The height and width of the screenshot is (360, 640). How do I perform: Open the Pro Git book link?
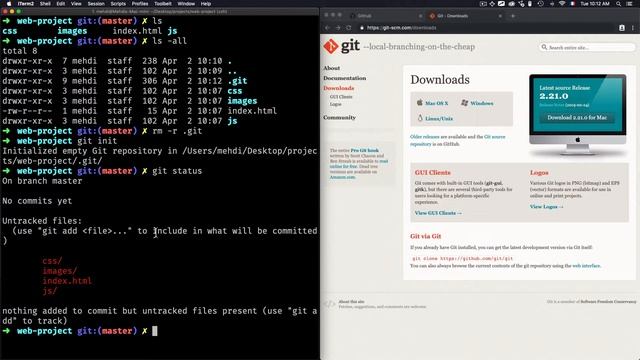point(364,151)
